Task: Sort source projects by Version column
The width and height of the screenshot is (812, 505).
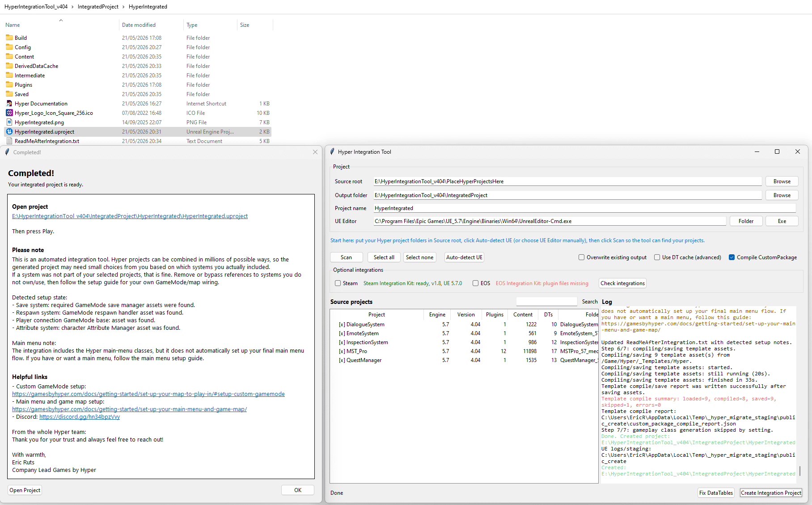Action: [466, 315]
